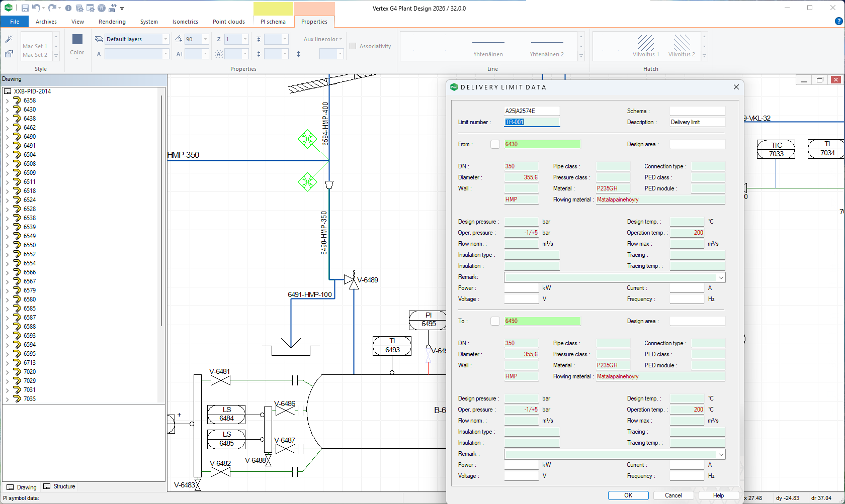Click the Redo arrow icon
Viewport: 845px width, 504px height.
point(52,8)
